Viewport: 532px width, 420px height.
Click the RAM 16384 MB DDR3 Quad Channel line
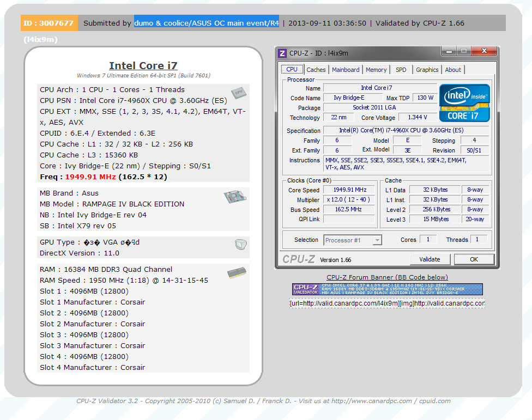coord(106,270)
